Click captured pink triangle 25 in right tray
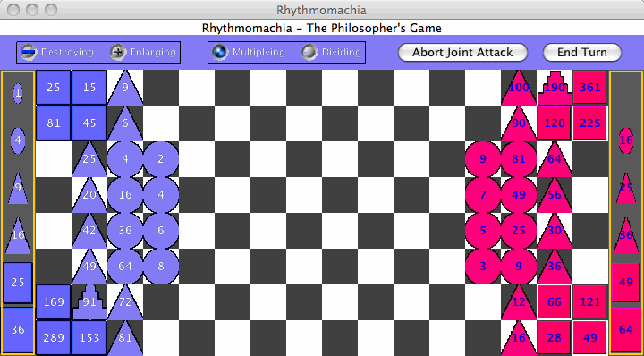Screen dimensions: 644x356 coord(626,188)
